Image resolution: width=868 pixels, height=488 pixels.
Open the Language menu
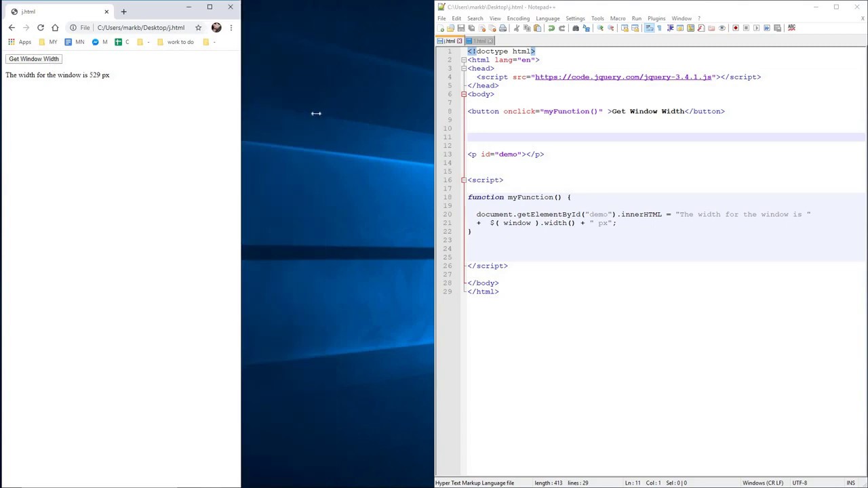point(548,18)
